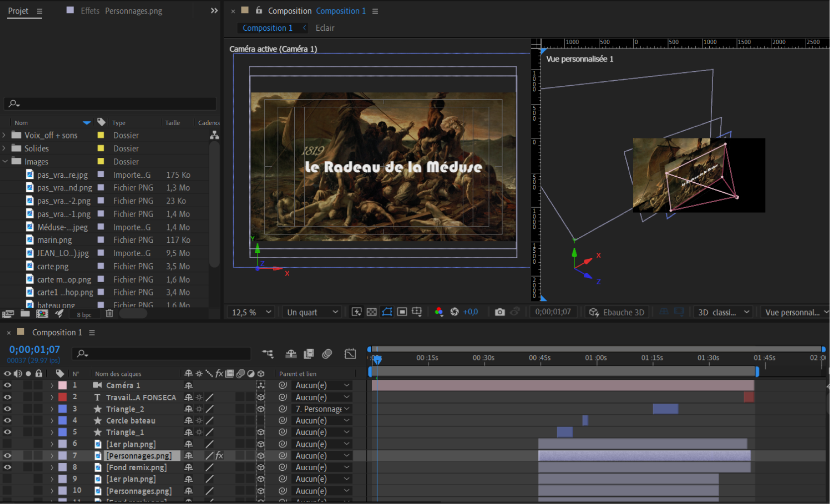This screenshot has height=504, width=830.
Task: Toggle the transparency grid icon
Action: point(371,312)
